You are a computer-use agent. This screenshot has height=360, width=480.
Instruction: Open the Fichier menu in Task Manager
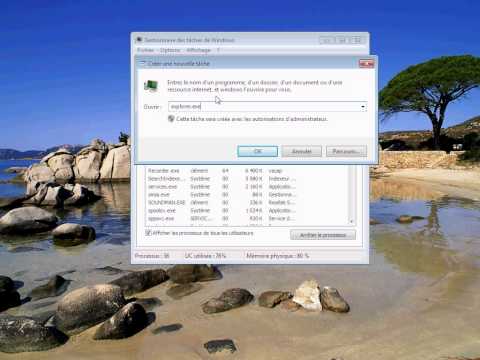[x=145, y=50]
